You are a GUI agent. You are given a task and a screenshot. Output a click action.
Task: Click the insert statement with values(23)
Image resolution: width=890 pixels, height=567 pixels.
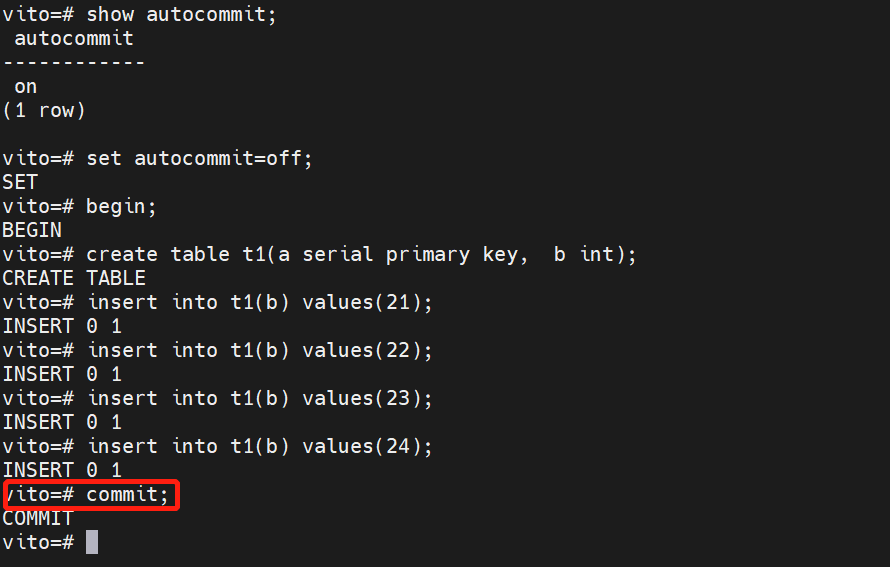click(x=260, y=398)
